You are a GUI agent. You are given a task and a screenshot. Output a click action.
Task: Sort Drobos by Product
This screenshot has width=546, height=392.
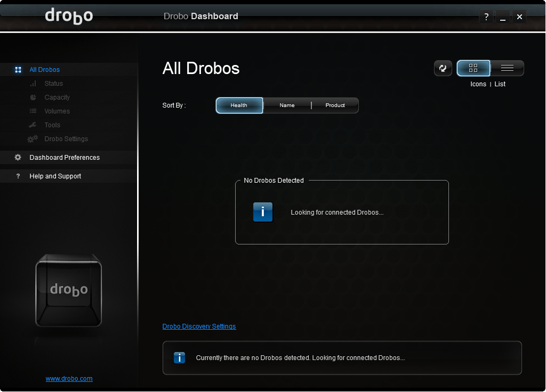point(335,105)
